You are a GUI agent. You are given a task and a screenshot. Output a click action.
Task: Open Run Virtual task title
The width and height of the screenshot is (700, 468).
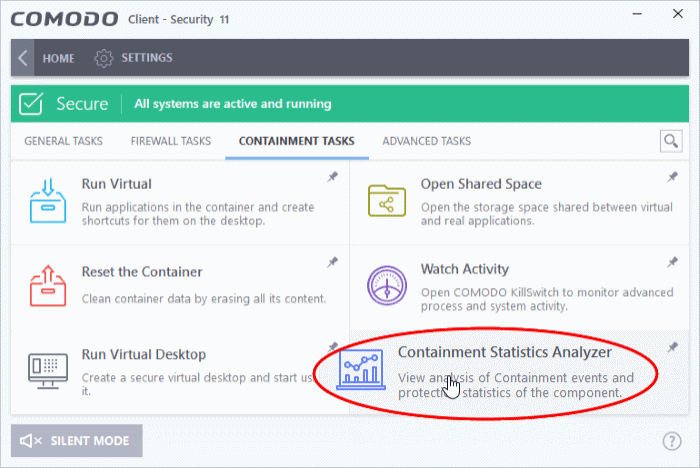pyautogui.click(x=117, y=184)
